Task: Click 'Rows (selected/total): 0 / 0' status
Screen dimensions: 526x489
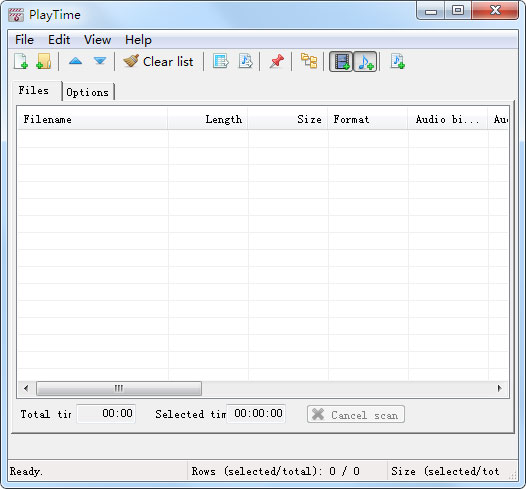Action: pos(275,471)
